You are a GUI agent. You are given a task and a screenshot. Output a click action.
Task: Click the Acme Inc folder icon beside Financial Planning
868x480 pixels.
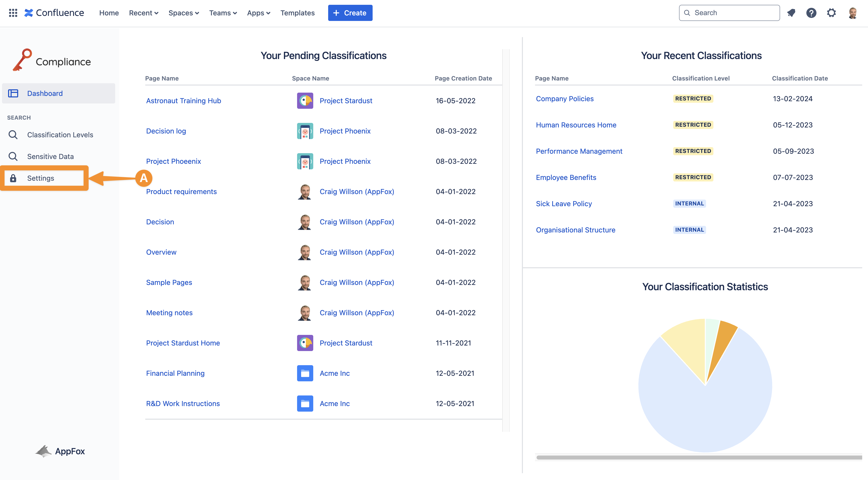(x=305, y=373)
